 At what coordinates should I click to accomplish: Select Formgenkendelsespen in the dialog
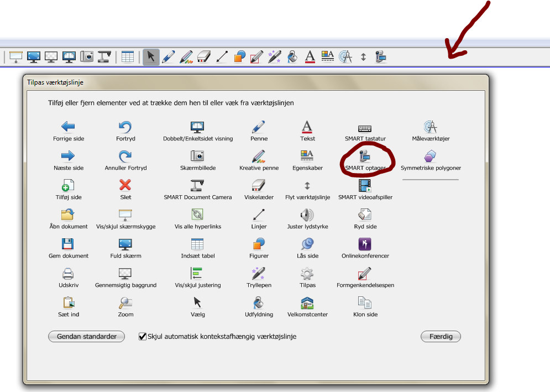tap(364, 273)
